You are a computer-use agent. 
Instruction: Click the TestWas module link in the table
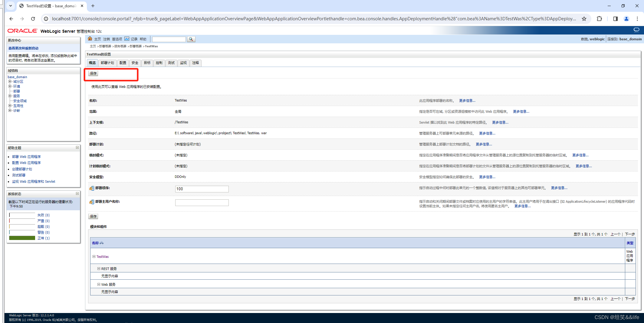[103, 257]
